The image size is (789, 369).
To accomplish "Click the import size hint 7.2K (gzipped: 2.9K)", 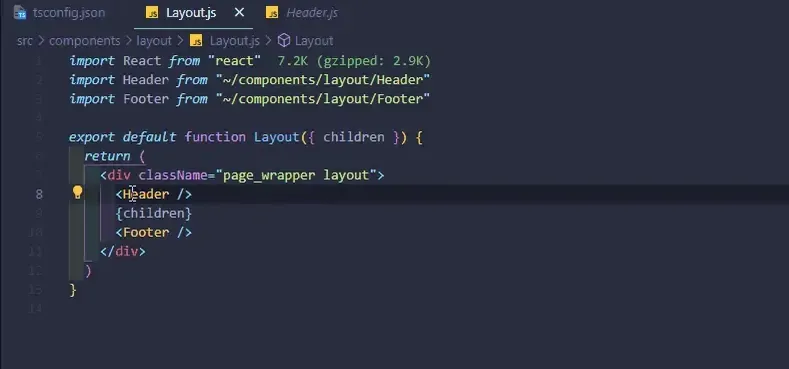I will (354, 61).
